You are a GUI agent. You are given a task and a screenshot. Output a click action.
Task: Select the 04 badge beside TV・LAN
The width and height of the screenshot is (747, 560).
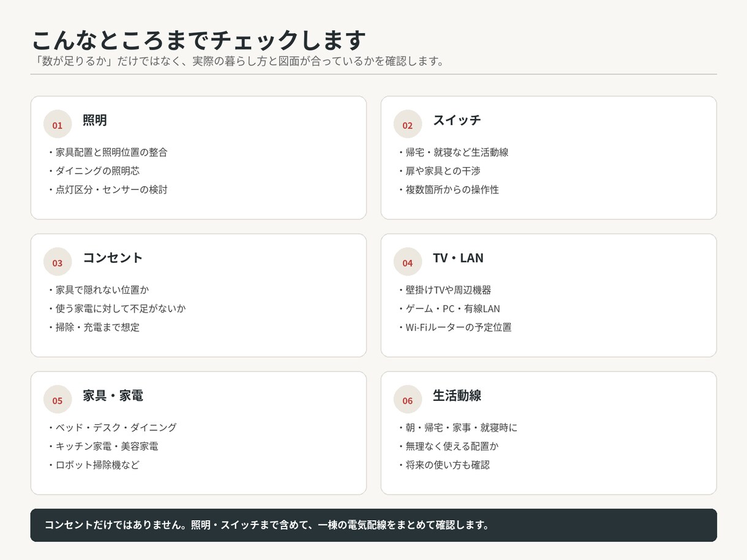coord(408,262)
